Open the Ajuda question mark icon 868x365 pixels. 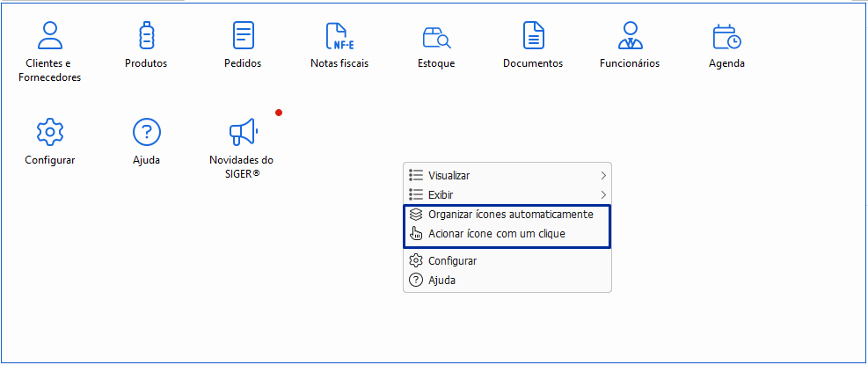(146, 133)
